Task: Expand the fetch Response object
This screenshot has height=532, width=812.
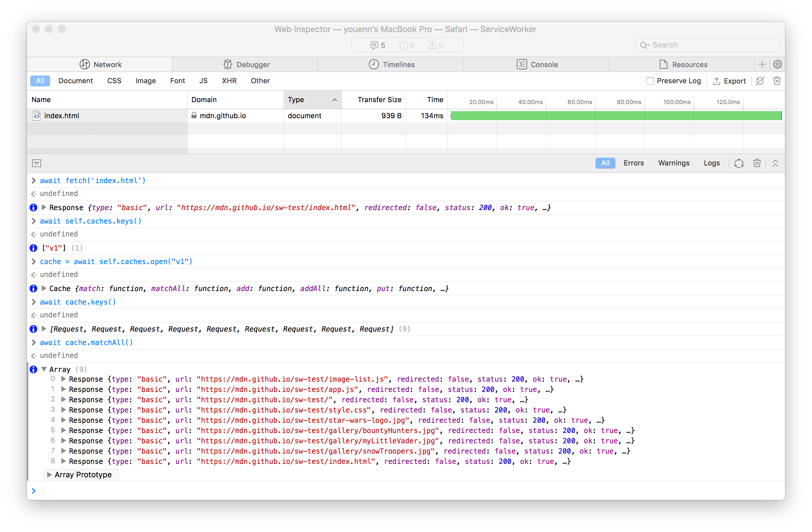Action: tap(44, 207)
